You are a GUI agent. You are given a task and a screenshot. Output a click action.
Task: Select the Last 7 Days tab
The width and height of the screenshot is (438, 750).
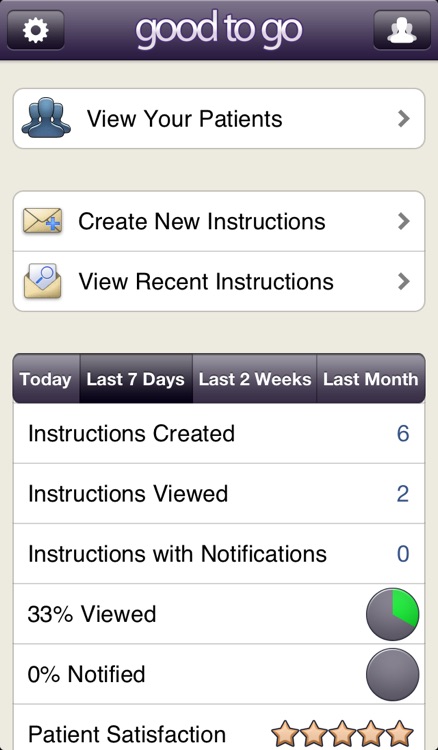pyautogui.click(x=136, y=379)
